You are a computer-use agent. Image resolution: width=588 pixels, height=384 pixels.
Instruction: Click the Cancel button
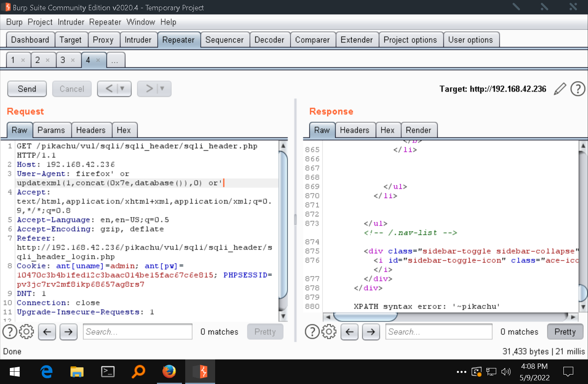coord(72,89)
